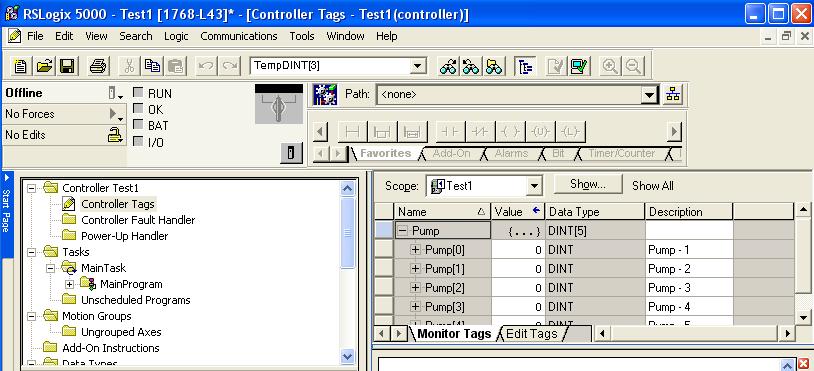Open the Communications menu
The height and width of the screenshot is (371, 814).
(239, 36)
